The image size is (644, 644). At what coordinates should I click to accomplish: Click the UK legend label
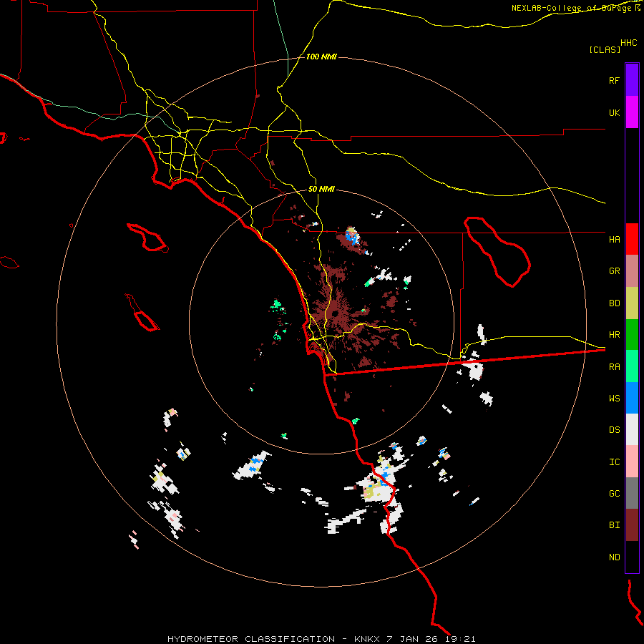pyautogui.click(x=614, y=113)
